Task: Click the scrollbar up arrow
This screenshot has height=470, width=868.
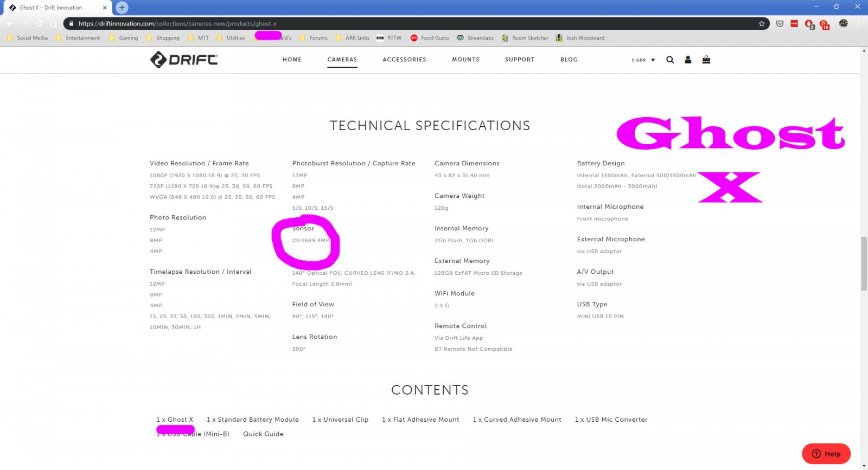Action: click(x=864, y=51)
